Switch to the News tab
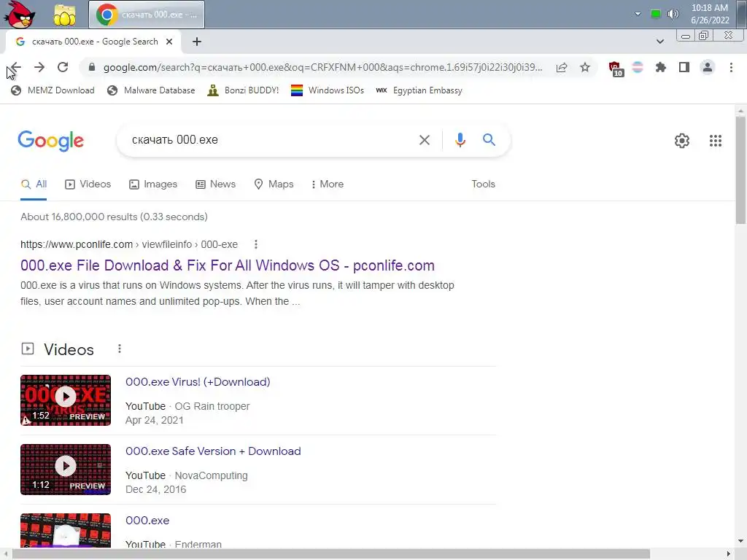 click(215, 184)
